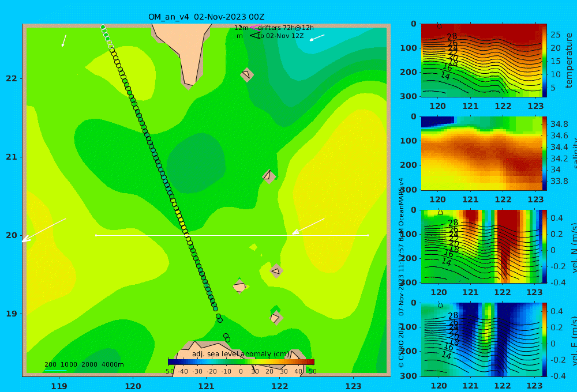Click the "vel. E (m/s)" axis label
Screen dimensions: 577x392
pos(574,341)
